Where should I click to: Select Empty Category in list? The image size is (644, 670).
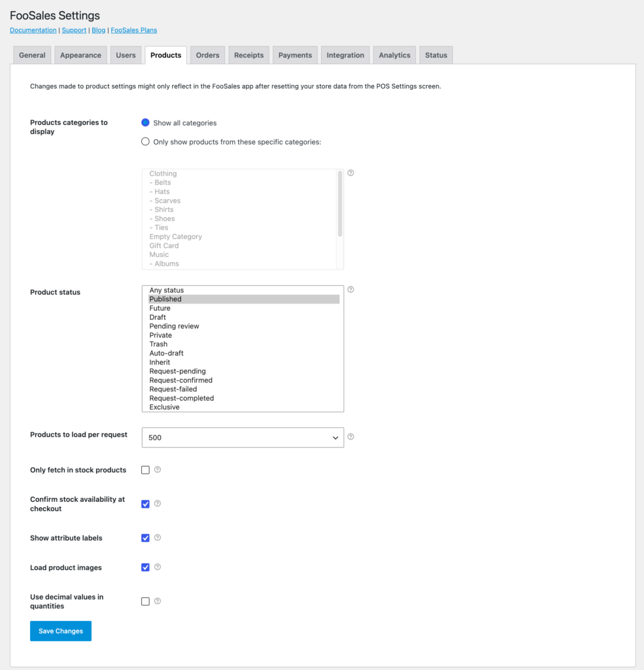[x=242, y=237]
